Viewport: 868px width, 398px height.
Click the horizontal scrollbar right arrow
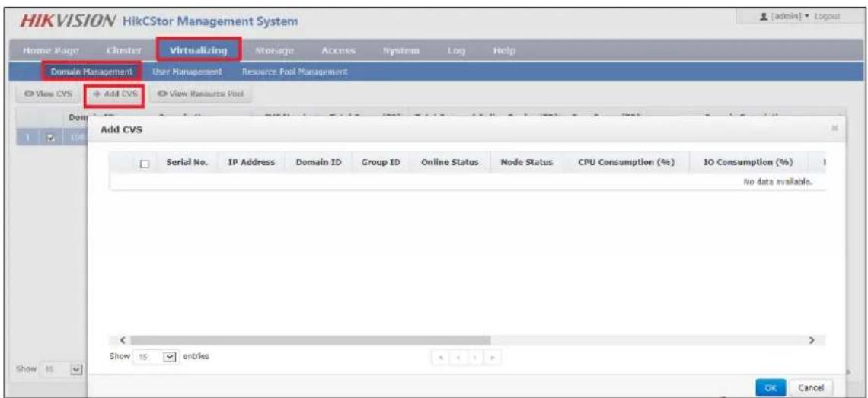(x=812, y=339)
